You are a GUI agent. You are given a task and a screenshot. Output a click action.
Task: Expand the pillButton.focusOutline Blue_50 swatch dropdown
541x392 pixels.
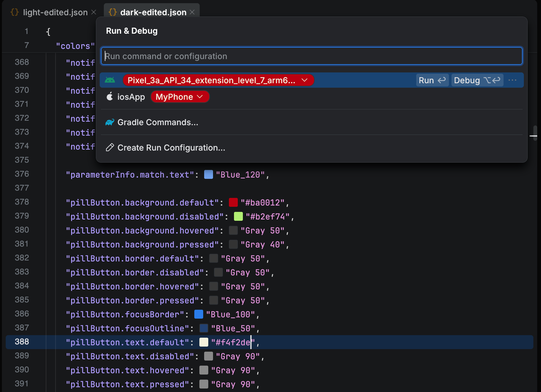pyautogui.click(x=204, y=328)
